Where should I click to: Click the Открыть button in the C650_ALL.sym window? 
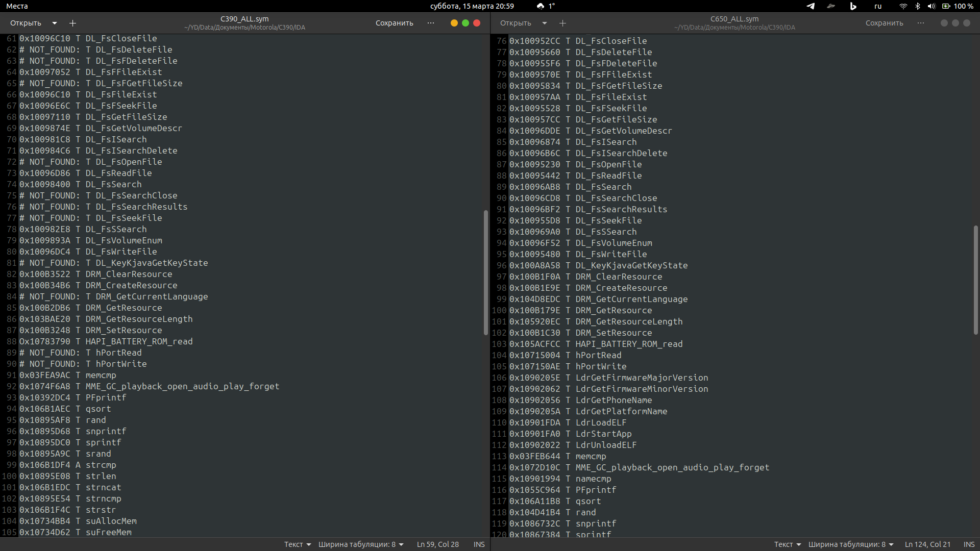[516, 23]
